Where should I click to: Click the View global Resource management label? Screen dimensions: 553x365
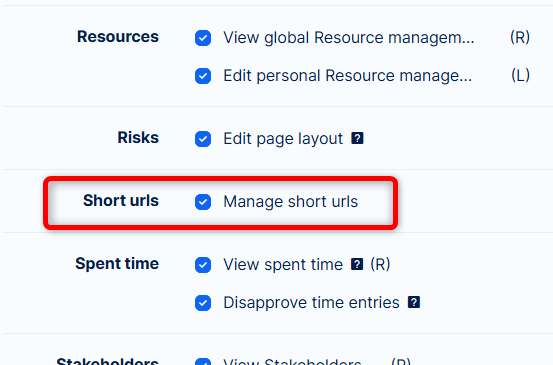349,38
